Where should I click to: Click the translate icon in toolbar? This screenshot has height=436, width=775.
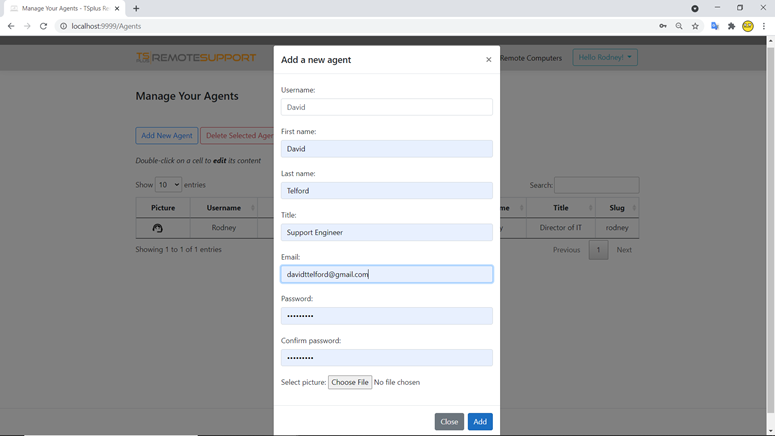click(x=714, y=26)
